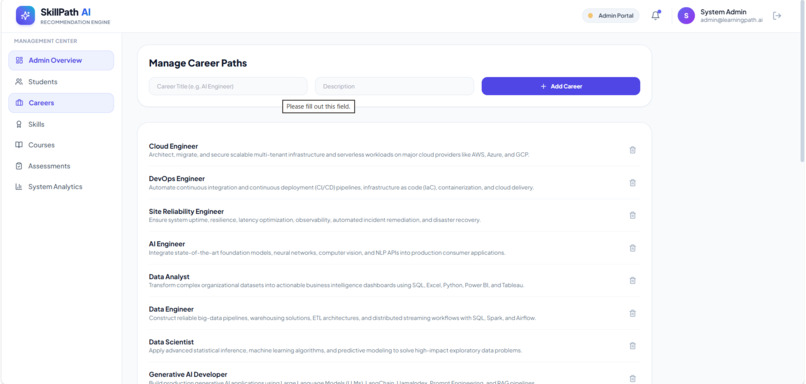Click the AI Engineer title
This screenshot has height=384, width=806.
[x=167, y=244]
